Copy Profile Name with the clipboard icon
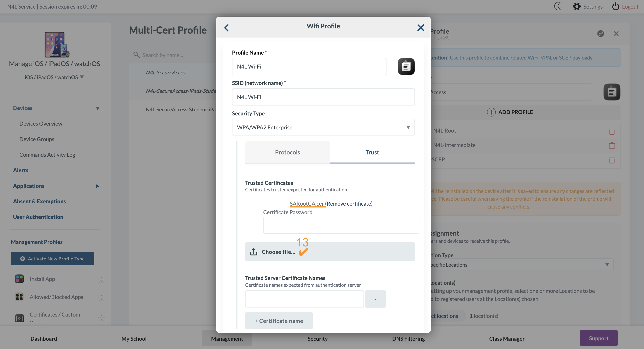 [406, 66]
